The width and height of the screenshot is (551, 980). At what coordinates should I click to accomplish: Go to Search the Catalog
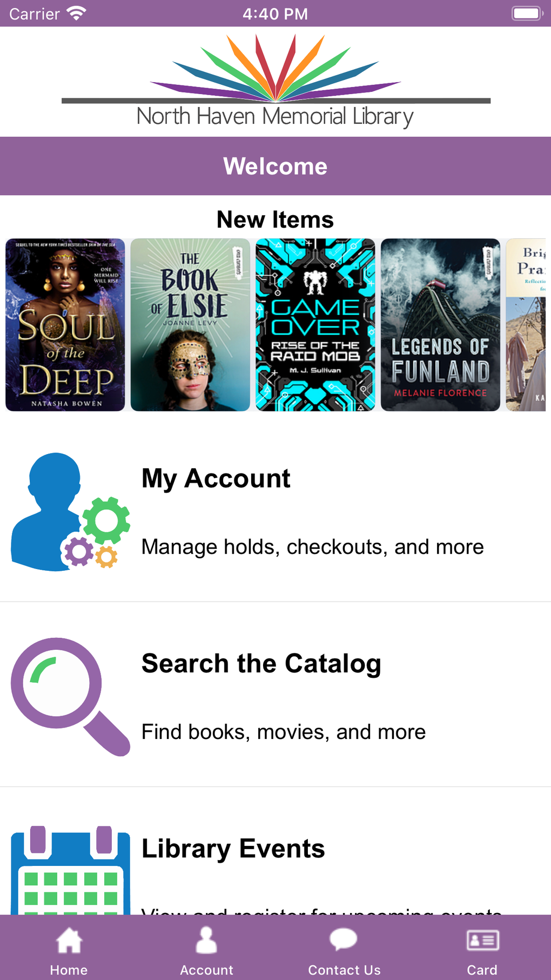261,663
